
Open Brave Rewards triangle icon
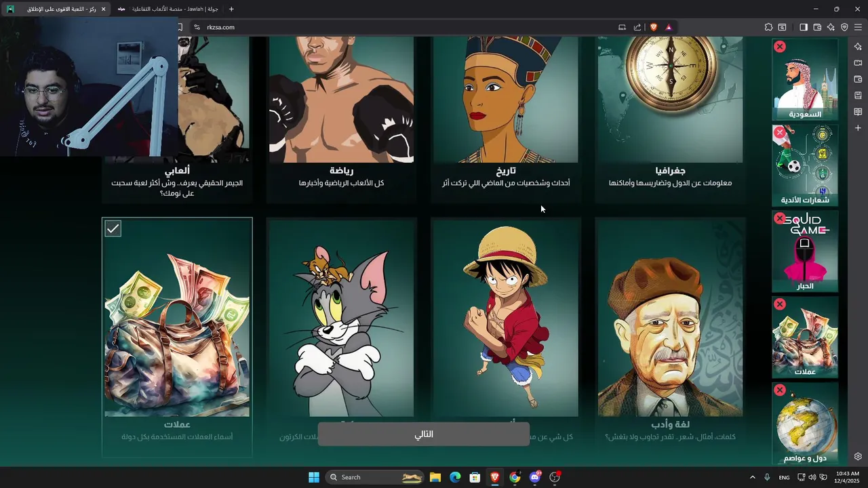point(669,27)
